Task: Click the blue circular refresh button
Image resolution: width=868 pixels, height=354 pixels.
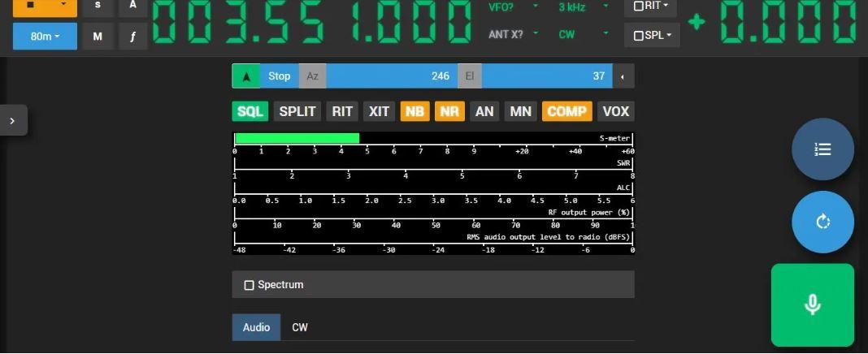Action: coord(822,222)
